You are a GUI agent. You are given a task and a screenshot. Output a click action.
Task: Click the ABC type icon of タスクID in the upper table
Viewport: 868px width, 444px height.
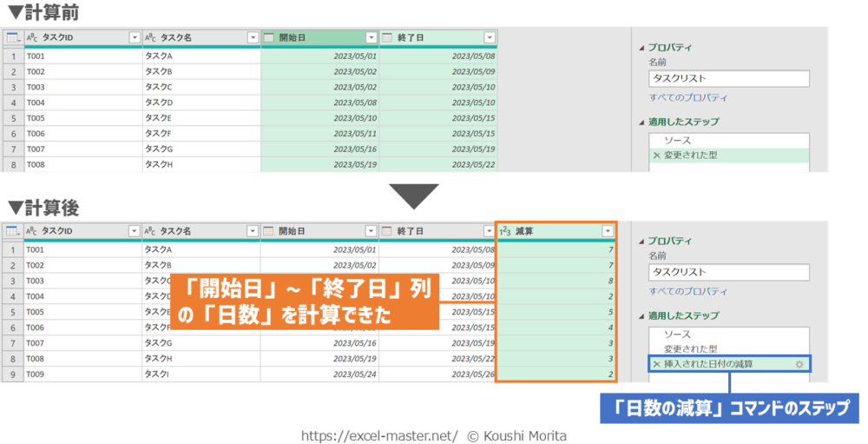click(32, 37)
